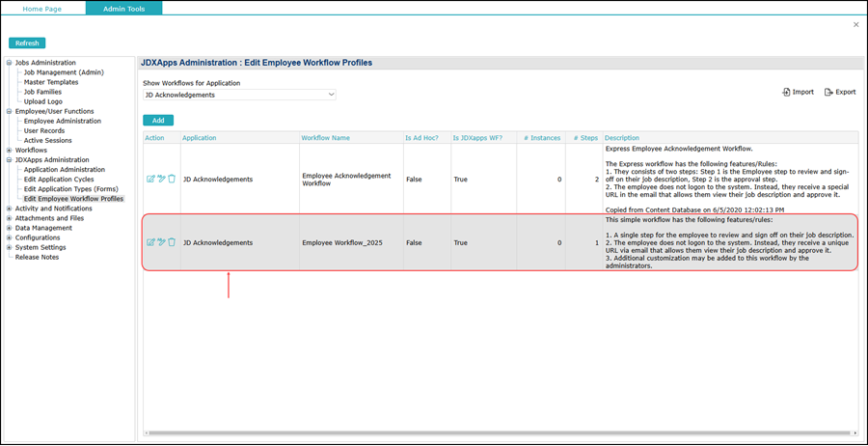The height and width of the screenshot is (446, 868).
Task: Click the middle action icon for Employee Workflow_2025
Action: point(161,242)
